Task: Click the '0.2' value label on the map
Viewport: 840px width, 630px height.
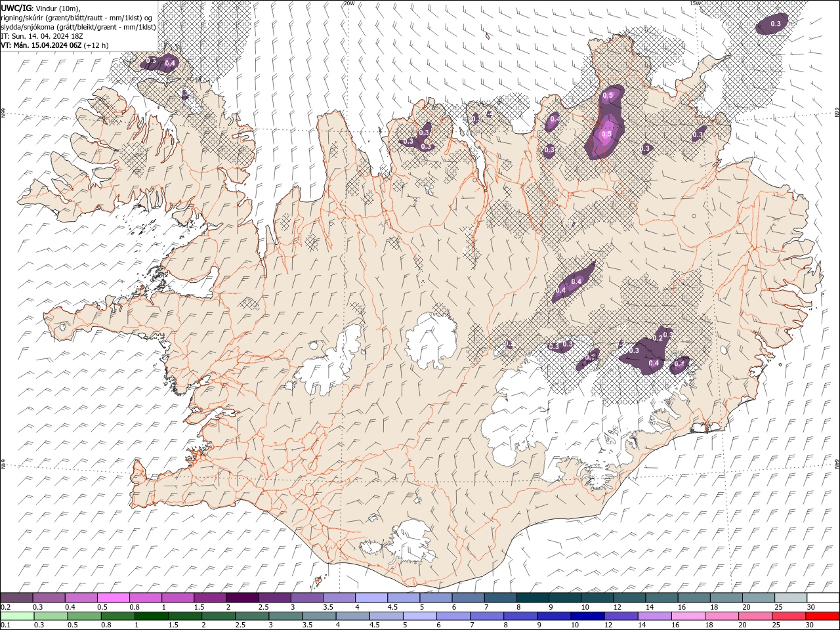Action: tap(658, 337)
